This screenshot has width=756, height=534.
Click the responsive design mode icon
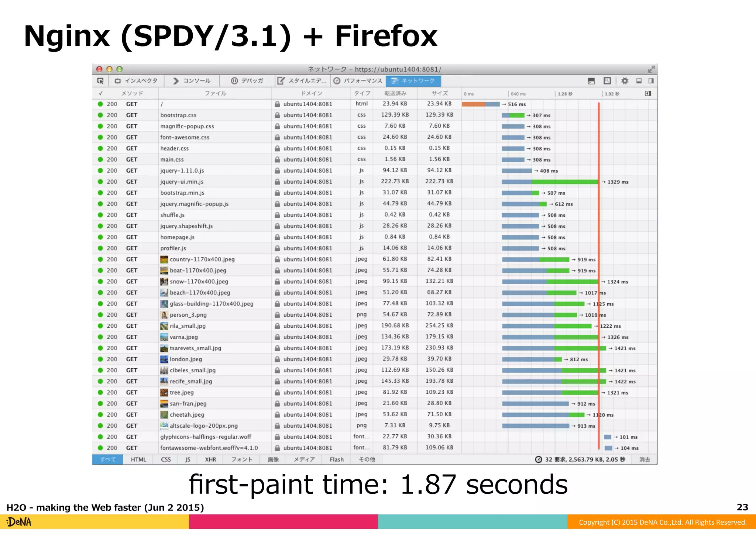[x=607, y=81]
